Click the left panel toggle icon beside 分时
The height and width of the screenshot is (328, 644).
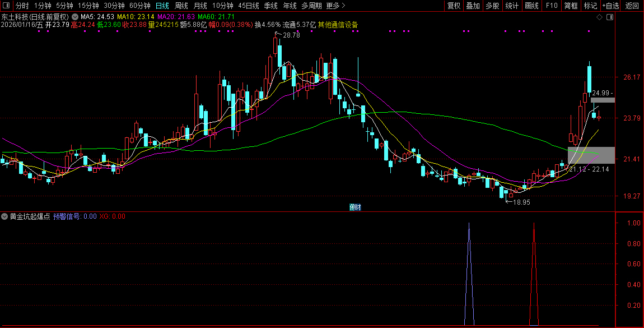pyautogui.click(x=6, y=6)
